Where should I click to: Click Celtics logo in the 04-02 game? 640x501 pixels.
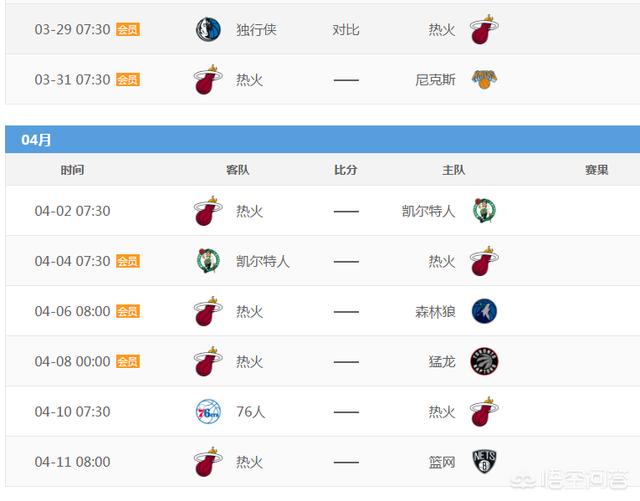tap(484, 211)
